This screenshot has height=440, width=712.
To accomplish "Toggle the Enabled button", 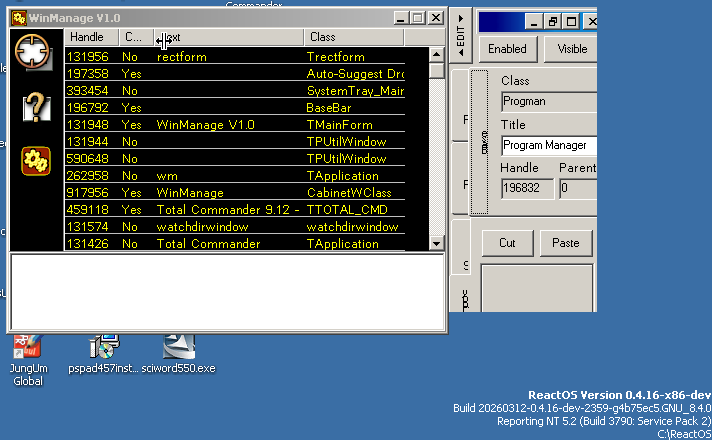I will (507, 49).
